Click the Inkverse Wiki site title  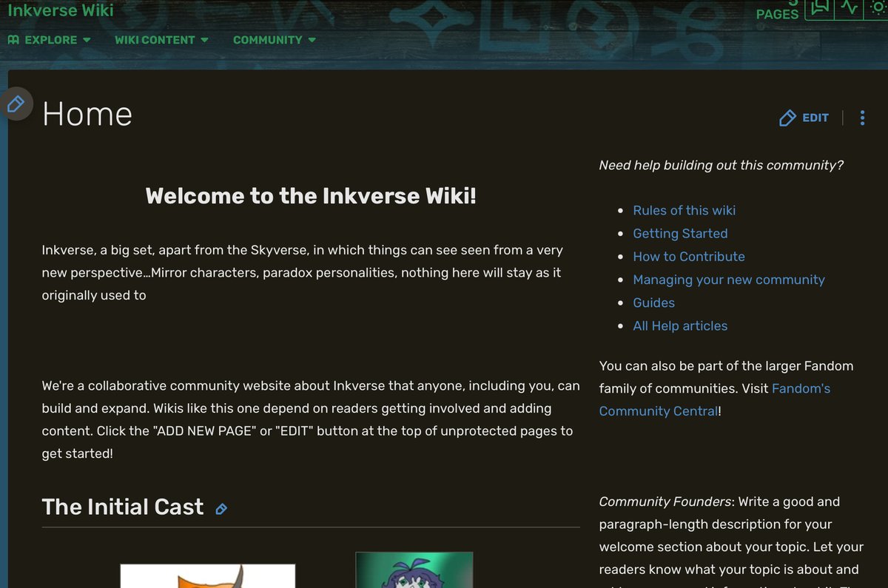[61, 10]
